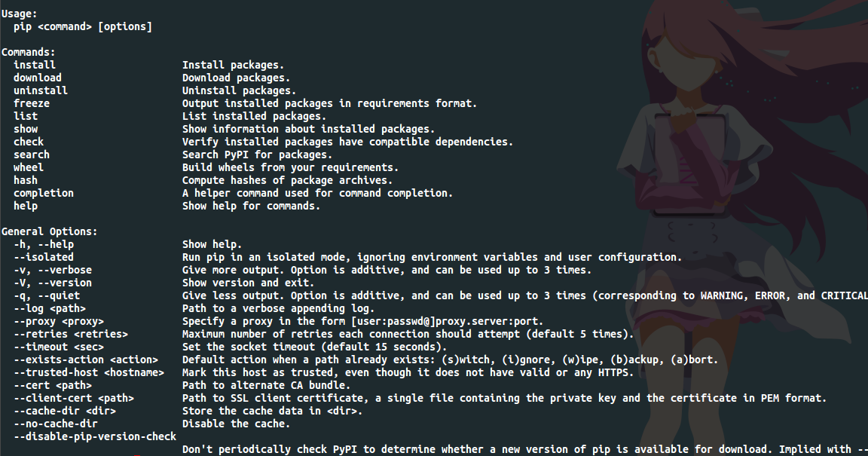The width and height of the screenshot is (868, 456).
Task: Click the 'download' command name
Action: tap(38, 78)
